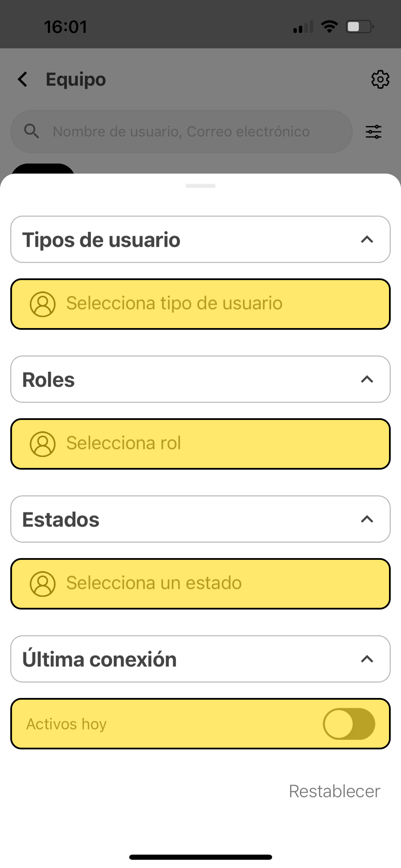Viewport: 401px width, 868px height.
Task: Tap the Activos hoy label
Action: click(66, 724)
